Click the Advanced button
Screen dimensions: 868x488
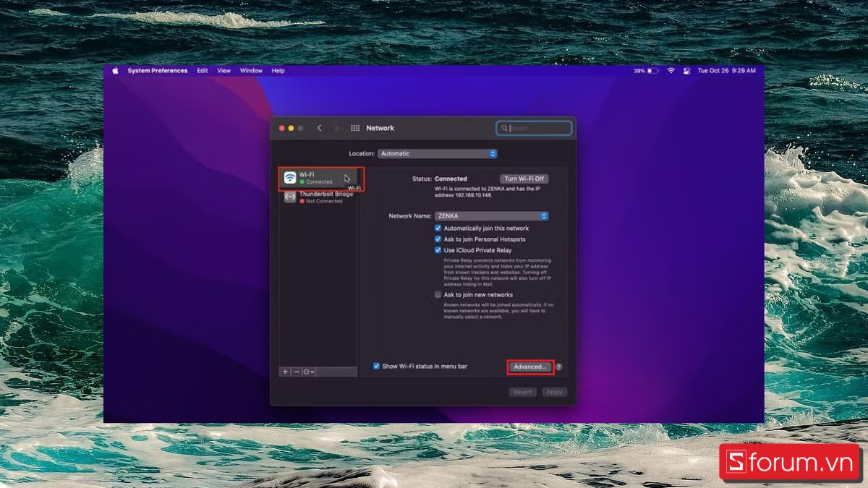click(530, 367)
